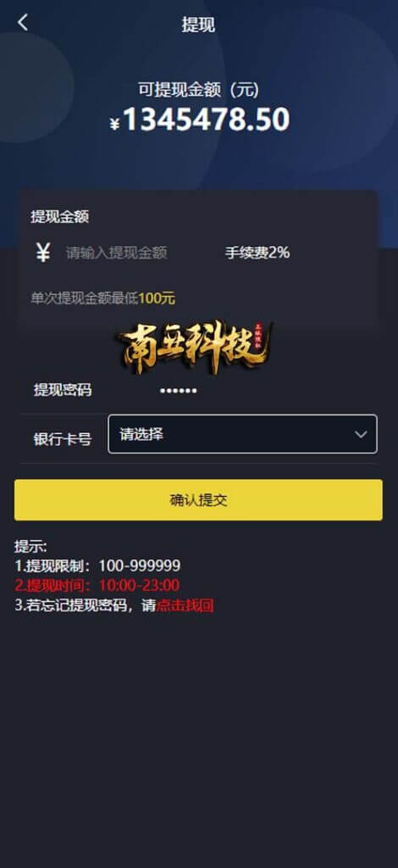Select the available balance 1345478.50 figure
Screen dimensions: 398x868
206,119
